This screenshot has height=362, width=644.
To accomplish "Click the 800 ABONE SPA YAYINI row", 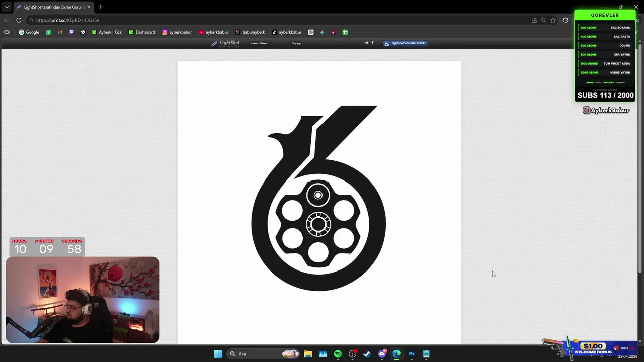I will coord(605,55).
